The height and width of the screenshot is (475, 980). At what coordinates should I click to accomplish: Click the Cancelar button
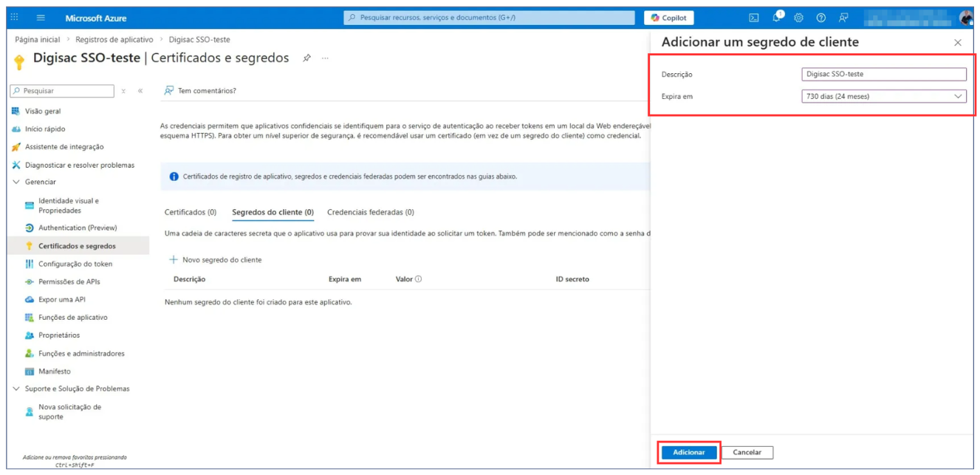pyautogui.click(x=747, y=452)
